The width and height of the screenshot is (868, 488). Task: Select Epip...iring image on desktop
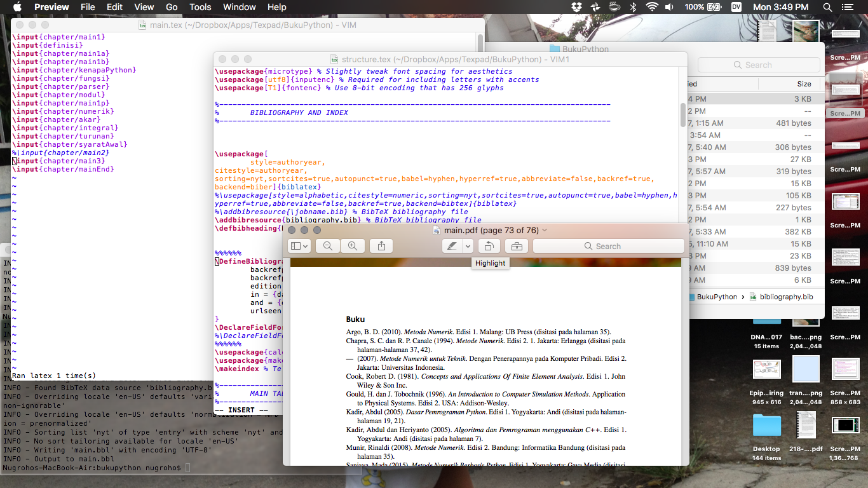[766, 369]
